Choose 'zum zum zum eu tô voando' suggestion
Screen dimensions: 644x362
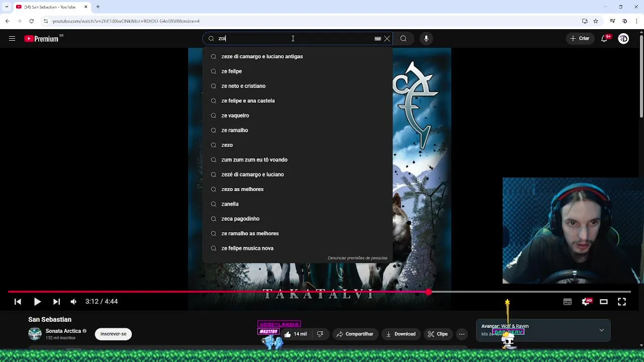[x=297, y=160]
